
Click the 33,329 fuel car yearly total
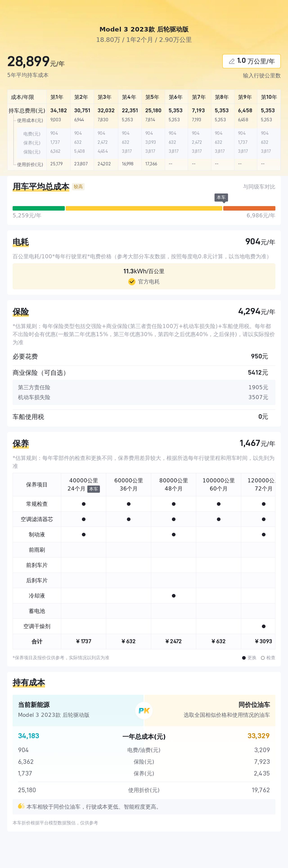pyautogui.click(x=259, y=735)
